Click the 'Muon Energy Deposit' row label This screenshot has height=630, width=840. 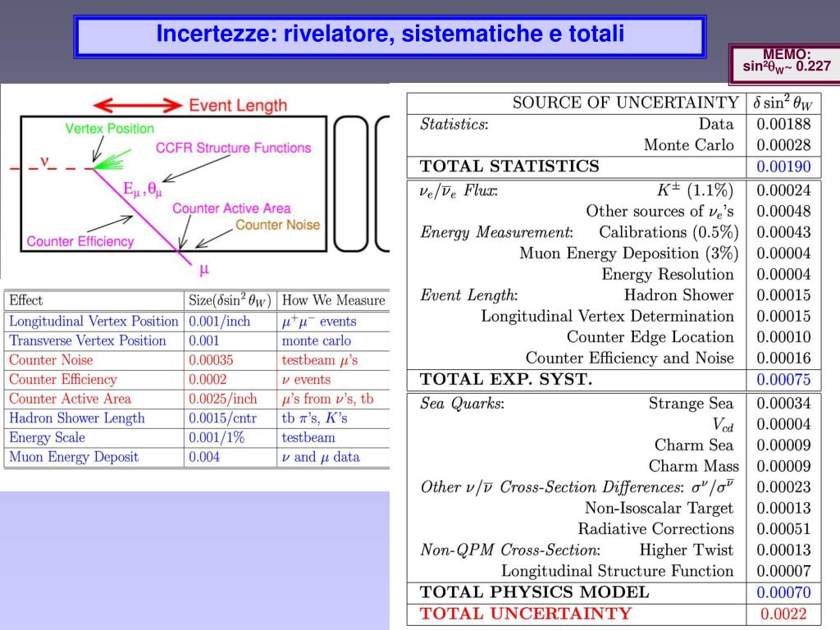click(73, 457)
